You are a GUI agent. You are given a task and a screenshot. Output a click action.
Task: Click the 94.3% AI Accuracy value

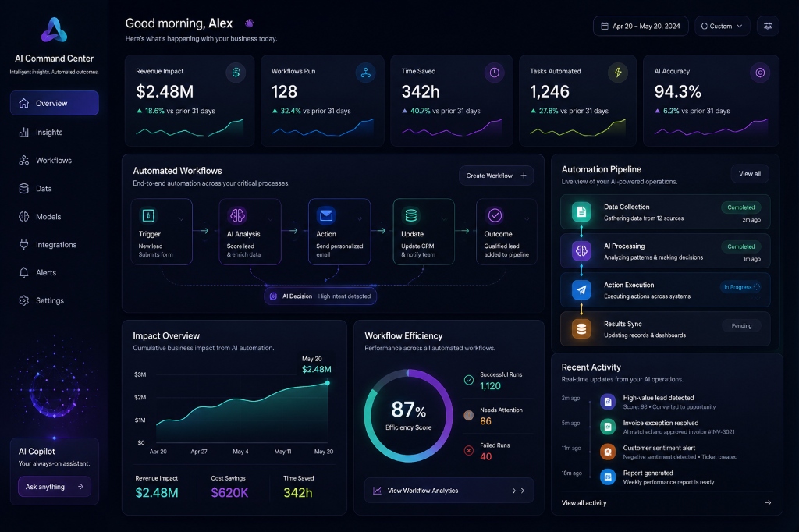tap(678, 92)
